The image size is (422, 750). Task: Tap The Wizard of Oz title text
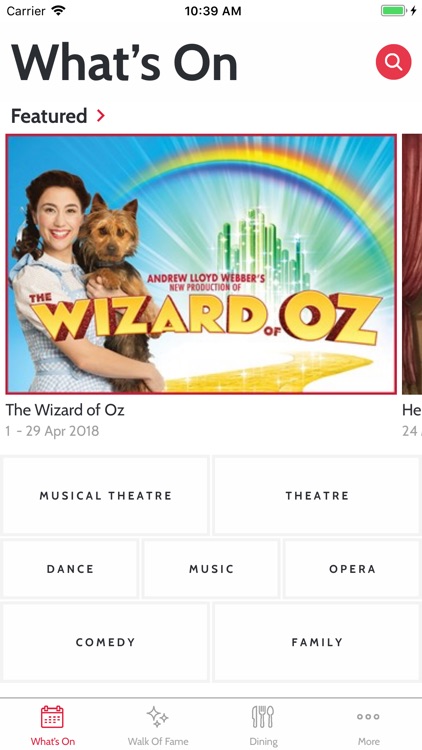tap(65, 410)
